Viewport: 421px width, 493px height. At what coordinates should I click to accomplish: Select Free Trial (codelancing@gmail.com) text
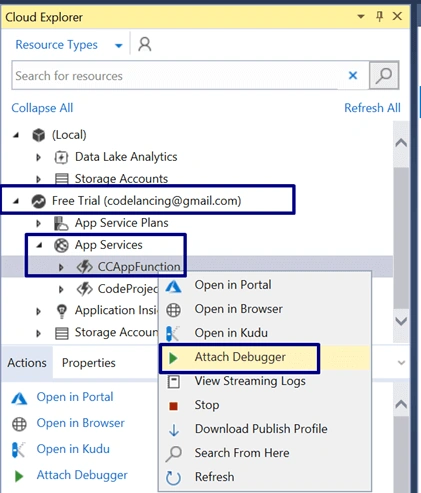coord(147,201)
